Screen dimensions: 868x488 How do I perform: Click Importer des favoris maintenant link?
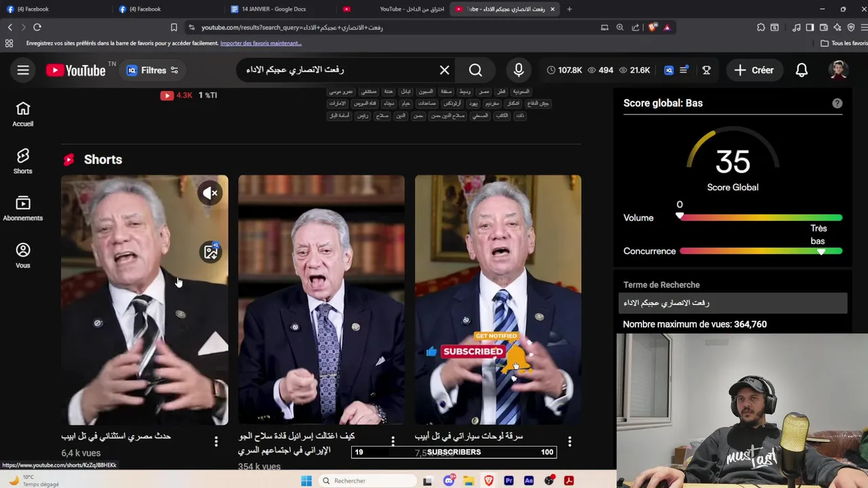[261, 43]
